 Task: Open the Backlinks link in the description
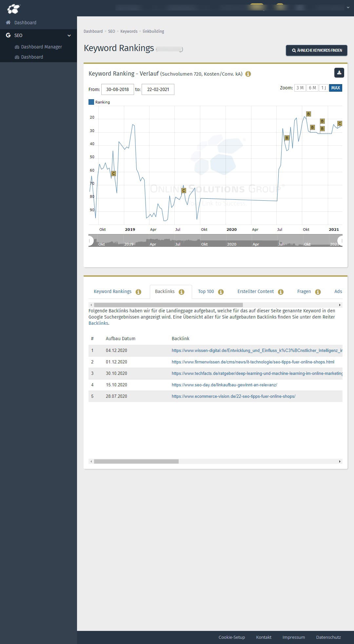click(x=98, y=323)
